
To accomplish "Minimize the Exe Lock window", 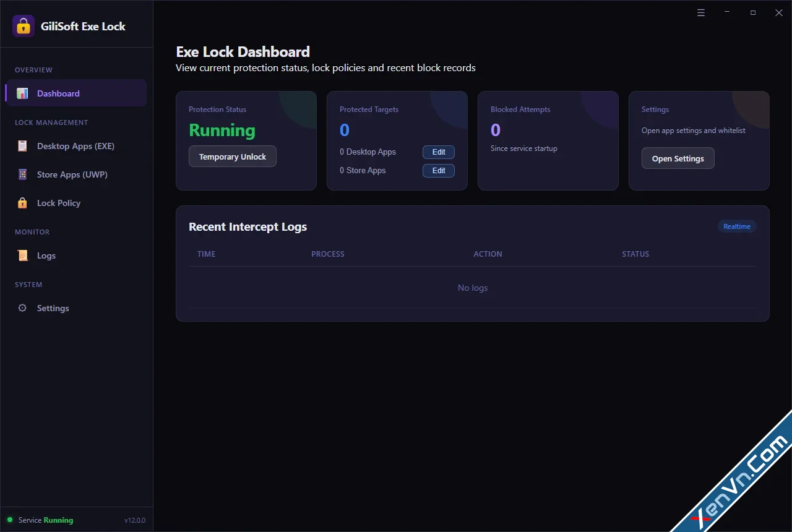I will click(727, 12).
